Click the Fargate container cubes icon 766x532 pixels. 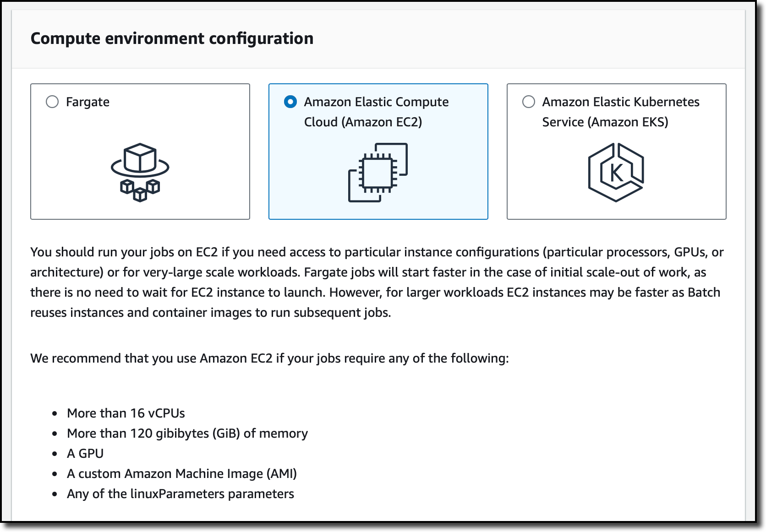140,172
